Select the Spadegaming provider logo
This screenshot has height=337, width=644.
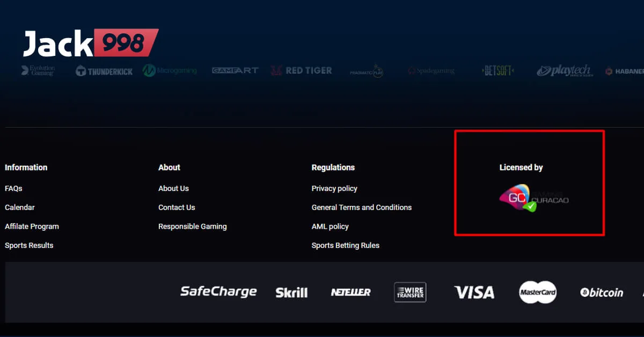tap(431, 71)
